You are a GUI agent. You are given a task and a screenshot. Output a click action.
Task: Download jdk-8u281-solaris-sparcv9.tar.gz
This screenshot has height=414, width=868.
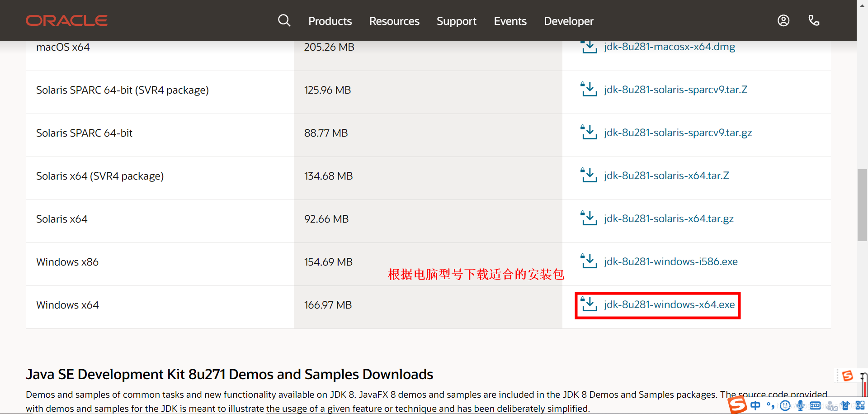[x=678, y=133]
